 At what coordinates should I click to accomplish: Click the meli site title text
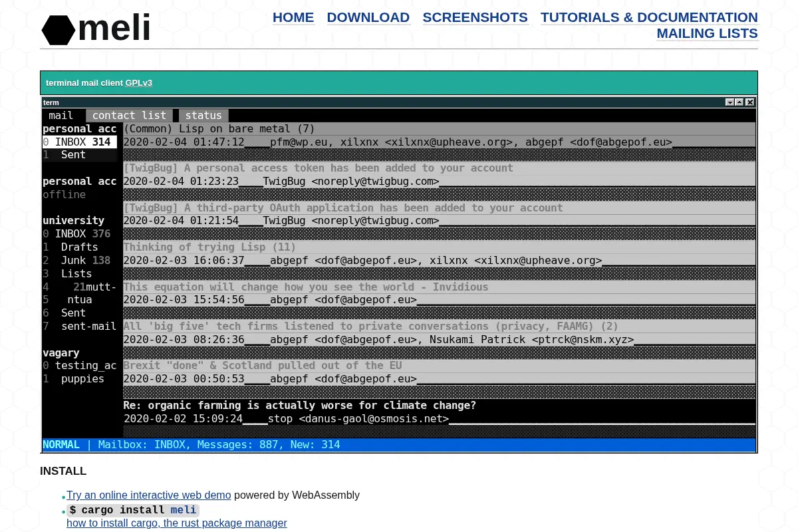point(114,28)
